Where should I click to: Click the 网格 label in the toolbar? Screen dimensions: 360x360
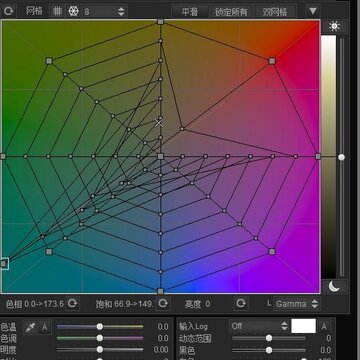click(34, 11)
